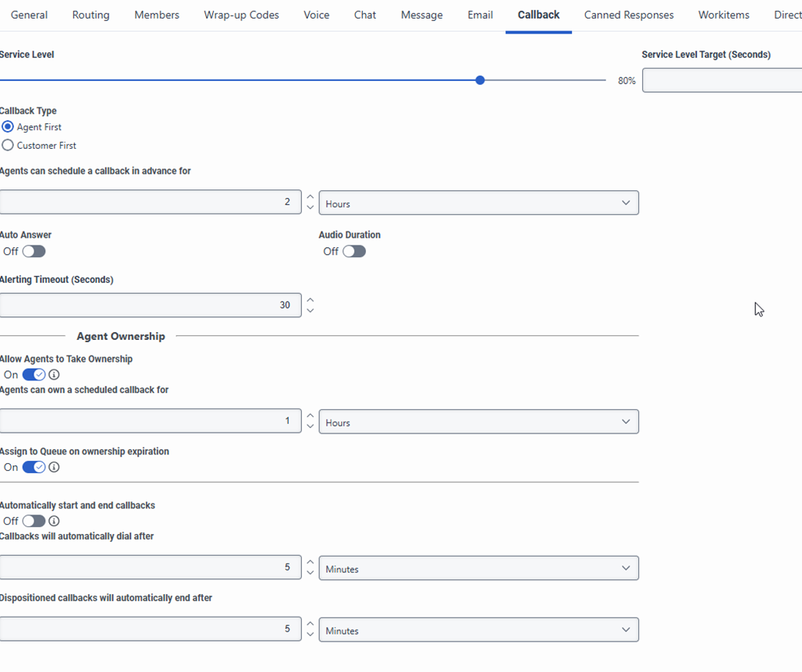This screenshot has width=802, height=672.
Task: Decrease the Alerting Timeout seconds value
Action: point(311,310)
